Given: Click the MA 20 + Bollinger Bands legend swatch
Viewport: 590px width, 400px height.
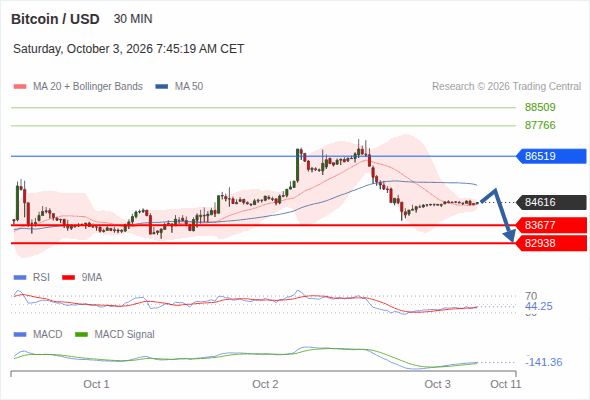Looking at the screenshot, I should tap(20, 87).
